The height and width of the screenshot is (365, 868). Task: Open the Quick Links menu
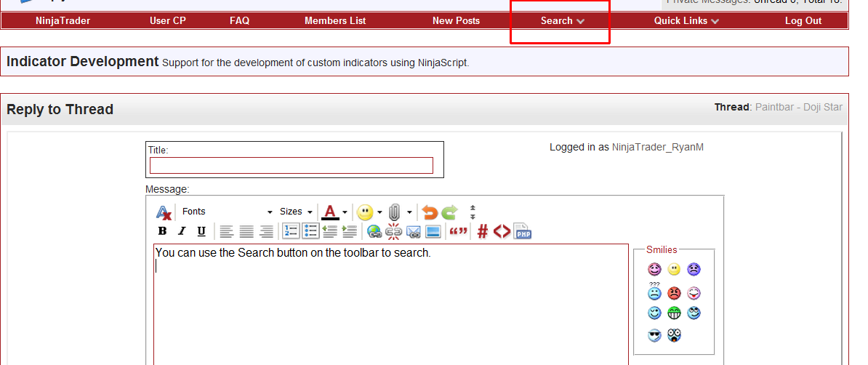pos(686,20)
